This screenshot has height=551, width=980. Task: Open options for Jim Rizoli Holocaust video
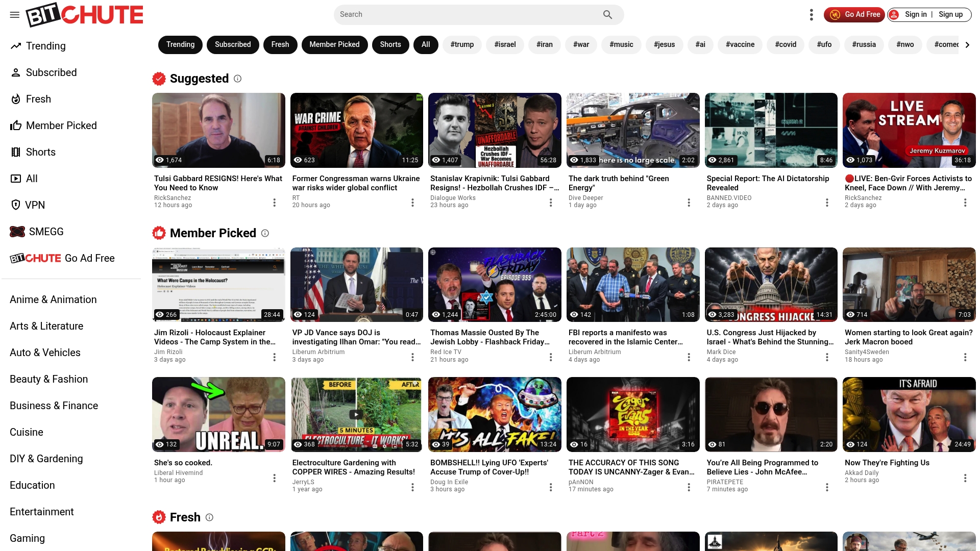point(275,357)
